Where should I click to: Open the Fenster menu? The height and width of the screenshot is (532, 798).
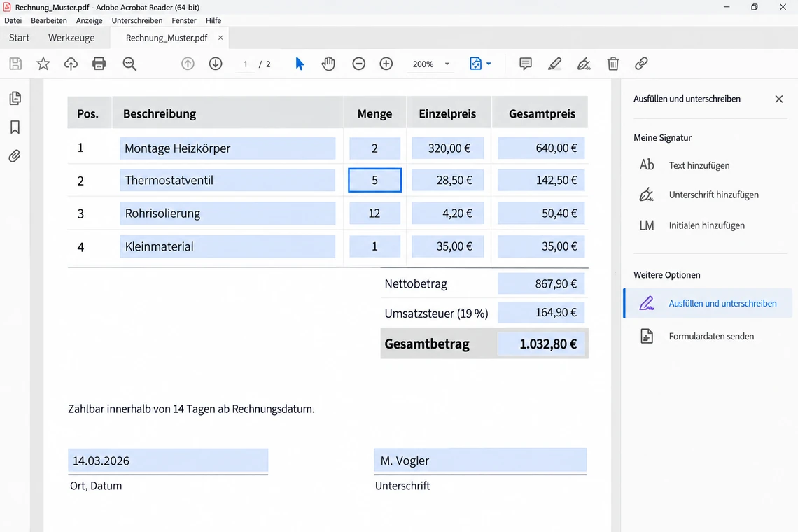[x=183, y=20]
